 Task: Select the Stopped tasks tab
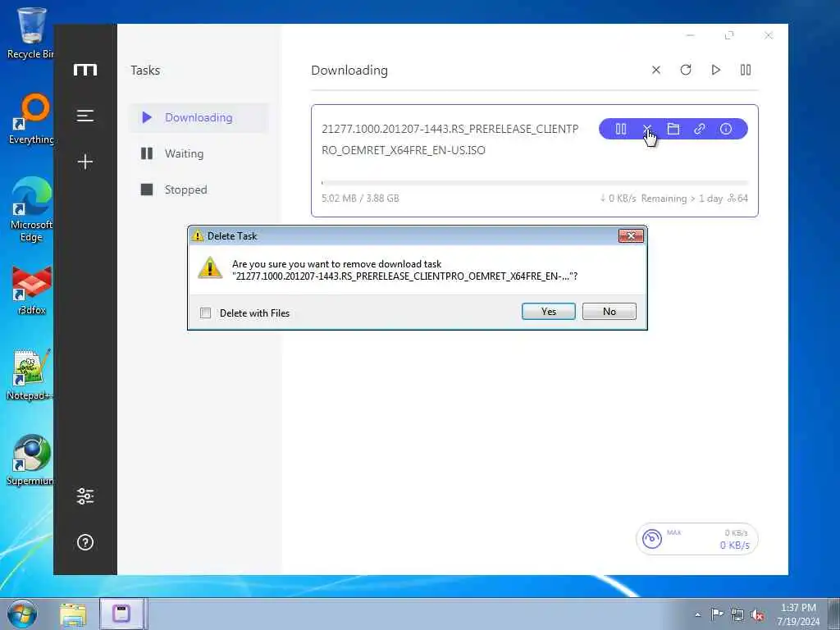coord(199,189)
